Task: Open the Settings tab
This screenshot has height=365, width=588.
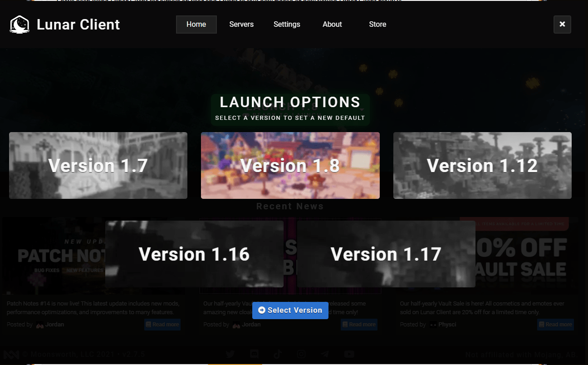Action: coord(287,25)
